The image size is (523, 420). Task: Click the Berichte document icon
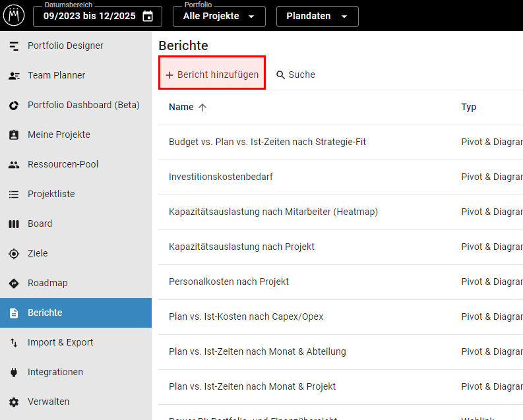[14, 313]
